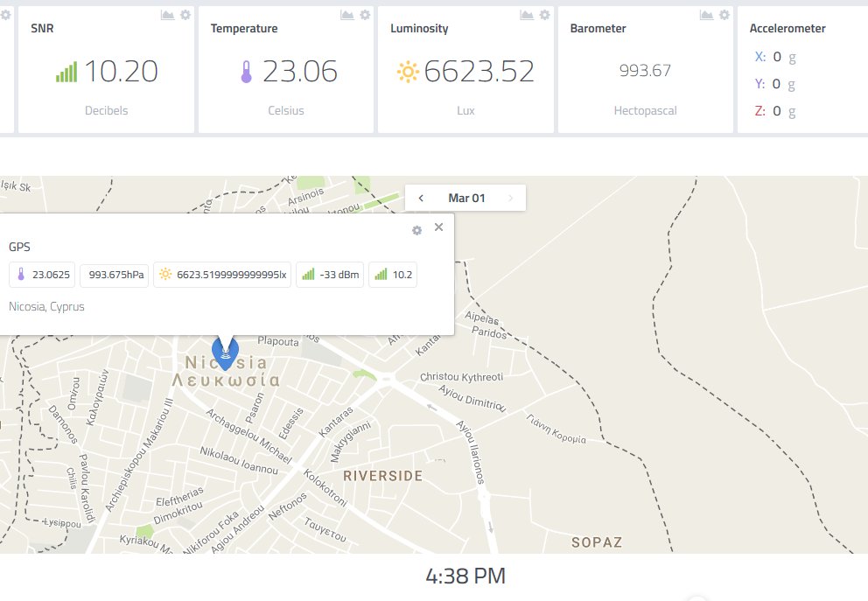Open settings gear on SNR widget
The height and width of the screenshot is (601, 868).
point(185,15)
